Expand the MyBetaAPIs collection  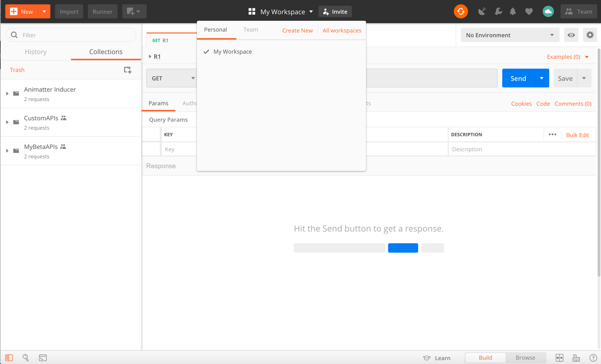(x=7, y=151)
